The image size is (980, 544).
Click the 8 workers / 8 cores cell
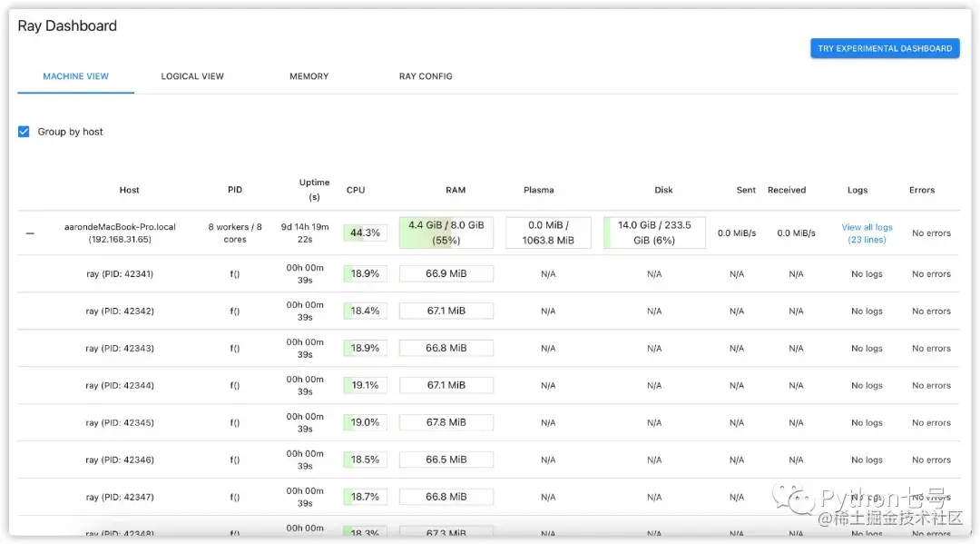(235, 233)
